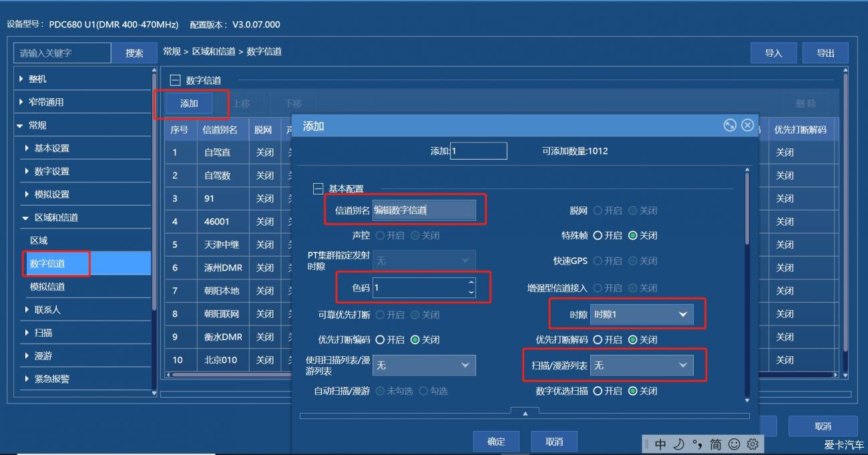Collapse the 基本配置 section using the minus box
The height and width of the screenshot is (455, 868).
(x=318, y=189)
